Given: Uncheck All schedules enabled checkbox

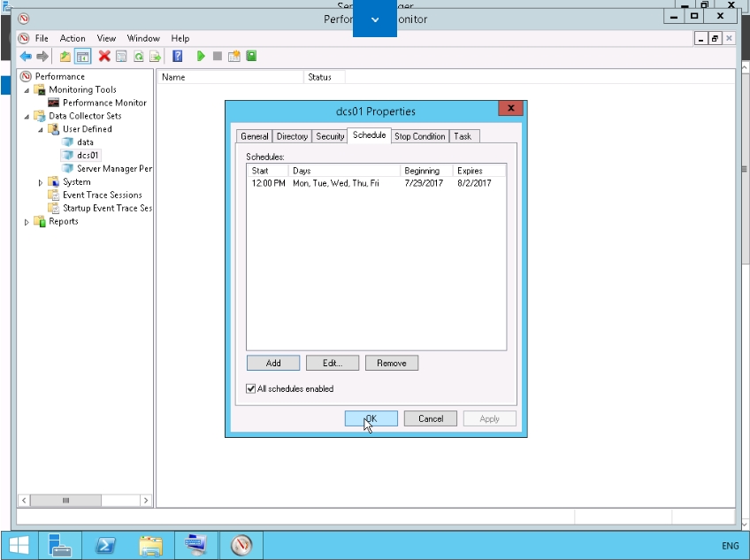Looking at the screenshot, I should point(251,388).
